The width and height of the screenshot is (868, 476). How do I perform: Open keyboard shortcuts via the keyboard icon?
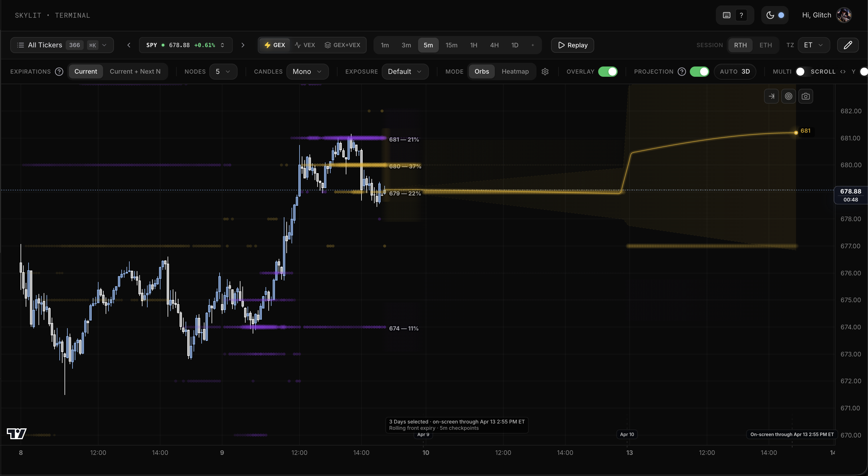727,15
